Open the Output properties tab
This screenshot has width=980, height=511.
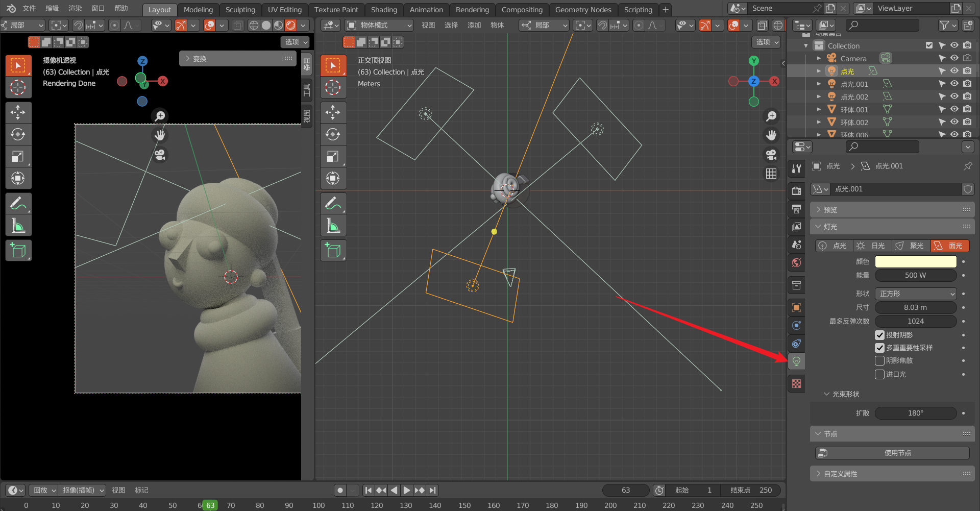point(796,209)
